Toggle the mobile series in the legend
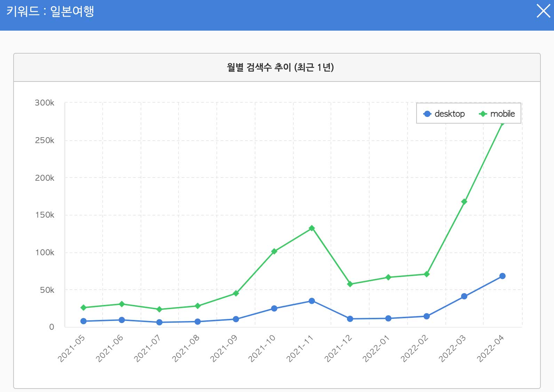The height and width of the screenshot is (392, 554). [497, 114]
